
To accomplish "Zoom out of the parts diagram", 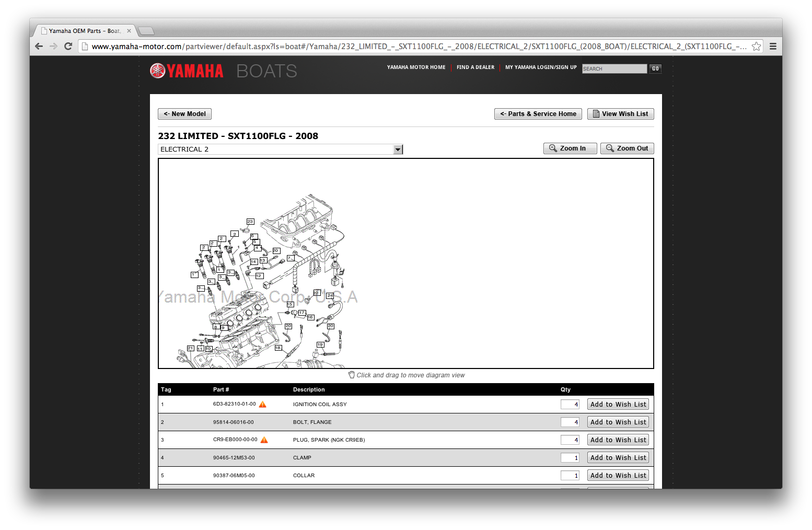I will [x=627, y=148].
